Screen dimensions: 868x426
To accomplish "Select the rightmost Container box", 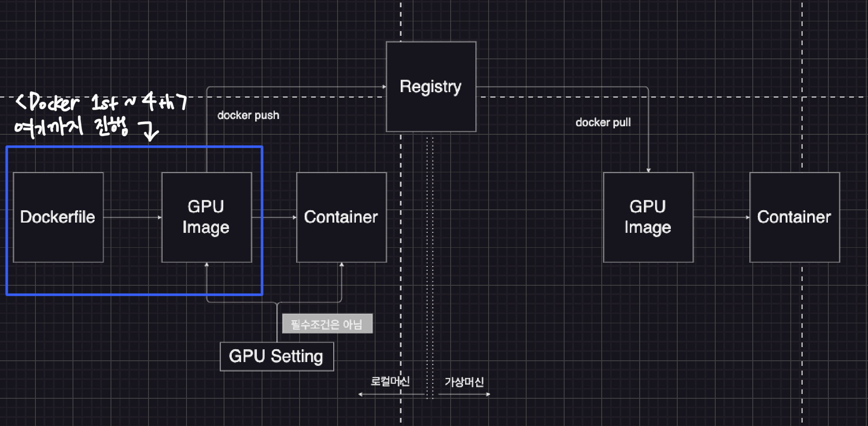I will tap(795, 217).
